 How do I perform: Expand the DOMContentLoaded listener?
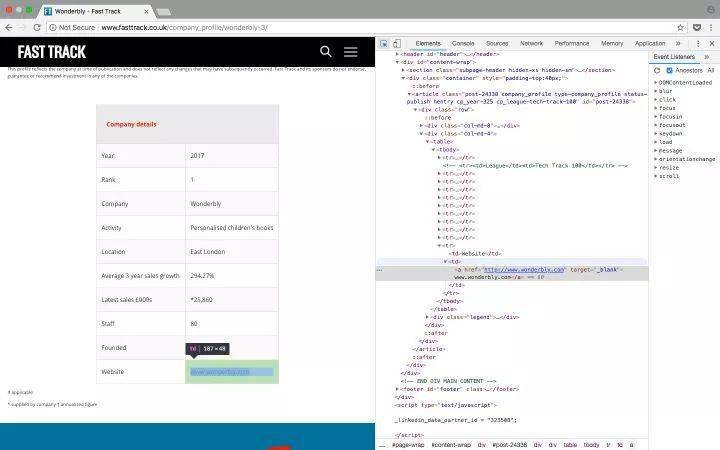(x=656, y=83)
